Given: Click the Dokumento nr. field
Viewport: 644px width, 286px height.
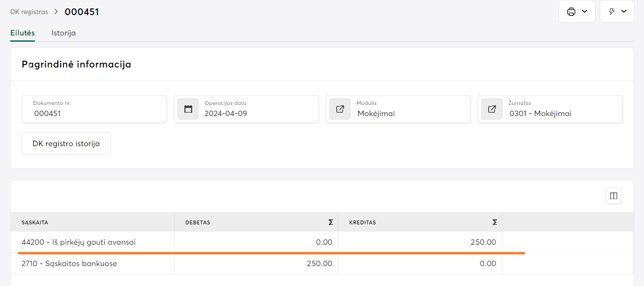Looking at the screenshot, I should click(95, 109).
